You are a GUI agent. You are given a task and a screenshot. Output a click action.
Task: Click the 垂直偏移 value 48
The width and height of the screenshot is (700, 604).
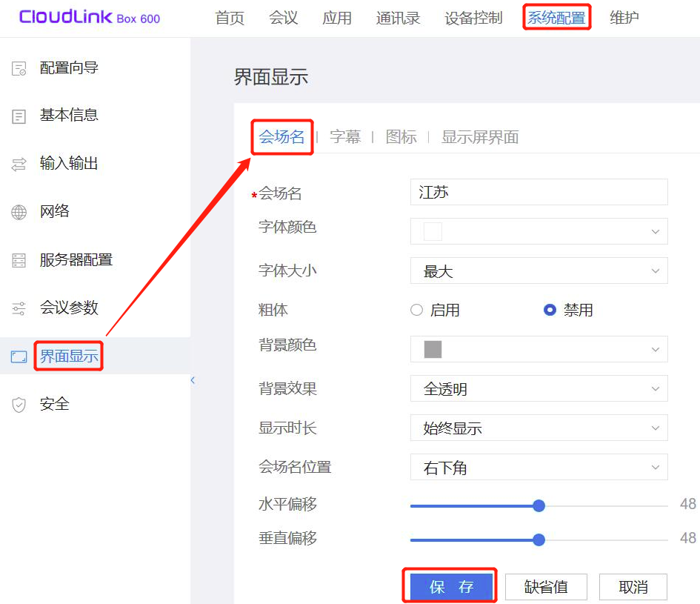click(688, 538)
